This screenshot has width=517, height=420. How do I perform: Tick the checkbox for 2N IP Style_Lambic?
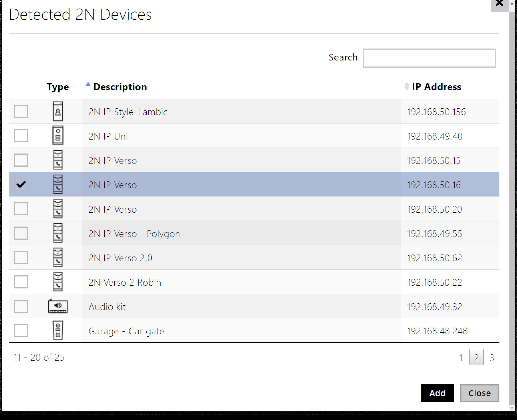tap(21, 111)
